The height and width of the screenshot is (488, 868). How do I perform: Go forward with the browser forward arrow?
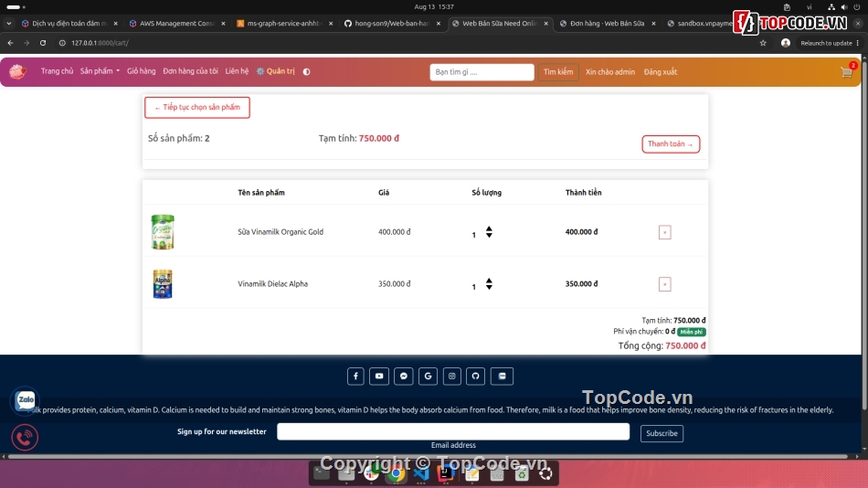(x=26, y=43)
